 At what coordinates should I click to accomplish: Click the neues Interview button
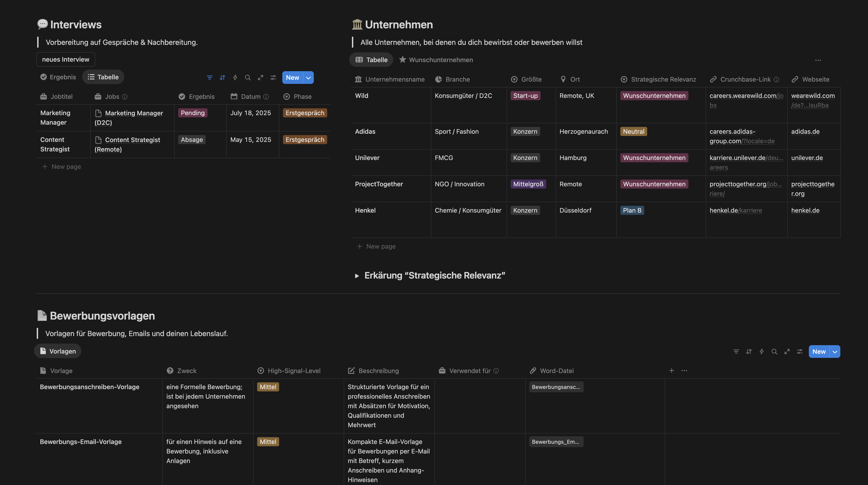coord(66,59)
